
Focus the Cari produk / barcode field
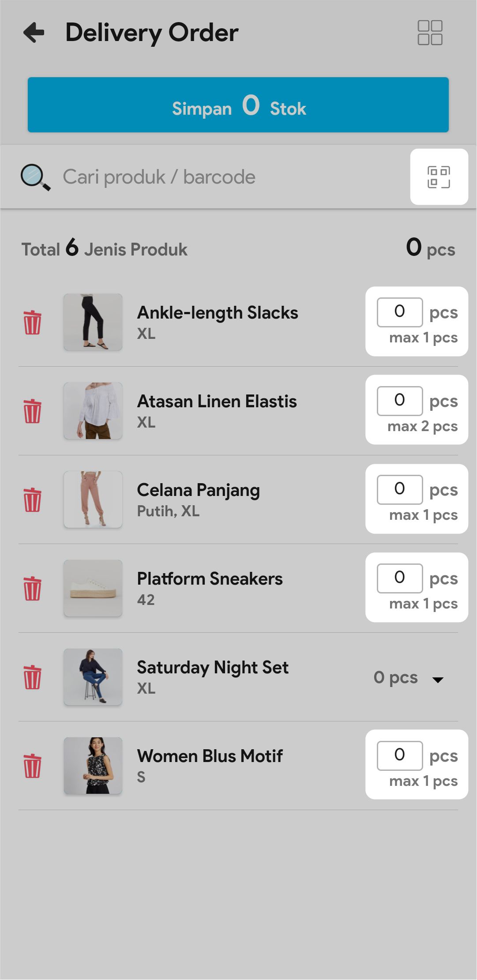tap(221, 177)
